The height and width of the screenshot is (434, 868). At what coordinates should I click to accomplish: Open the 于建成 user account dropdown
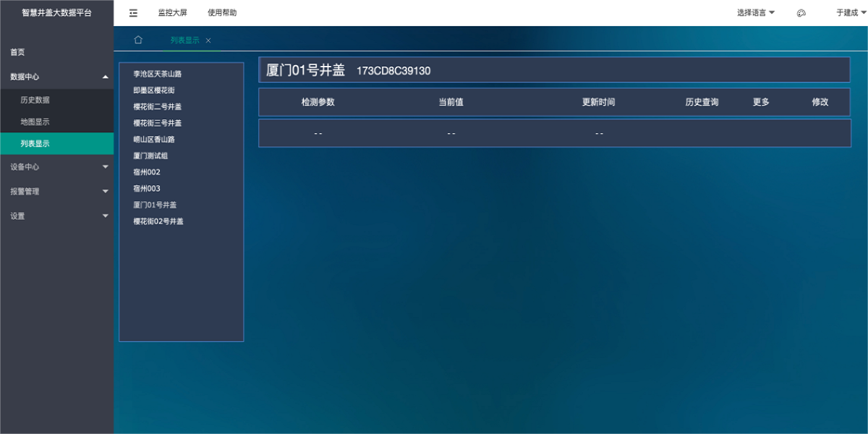pyautogui.click(x=848, y=12)
